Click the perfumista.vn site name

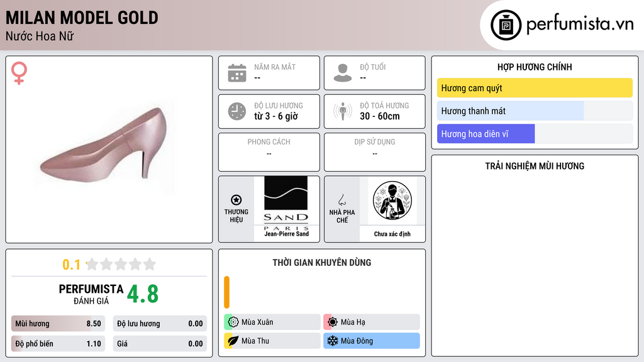click(x=580, y=25)
